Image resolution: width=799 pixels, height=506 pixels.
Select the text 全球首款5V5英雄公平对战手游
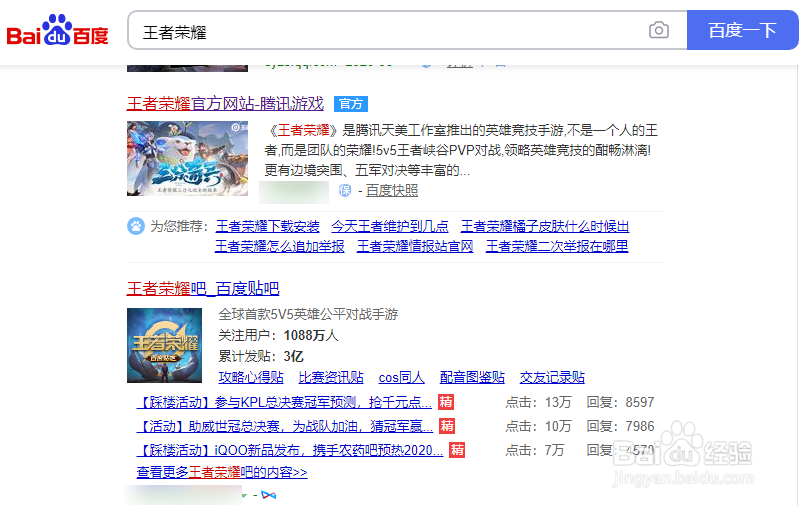308,314
